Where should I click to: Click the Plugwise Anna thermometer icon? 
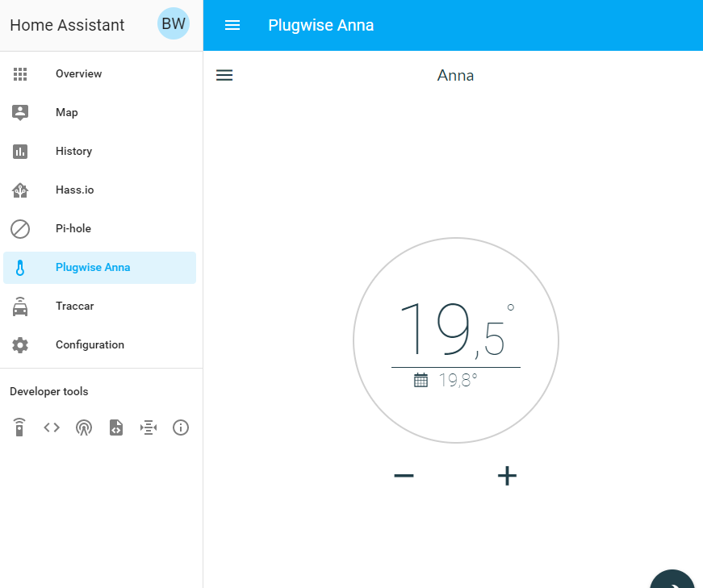[20, 268]
